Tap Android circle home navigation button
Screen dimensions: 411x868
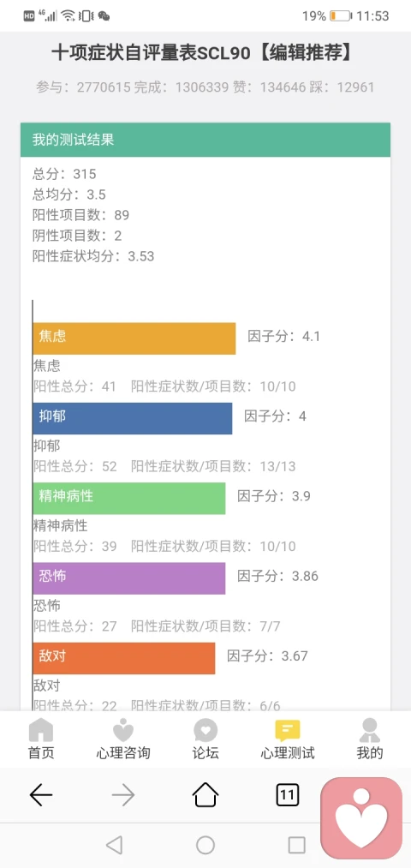tap(205, 845)
